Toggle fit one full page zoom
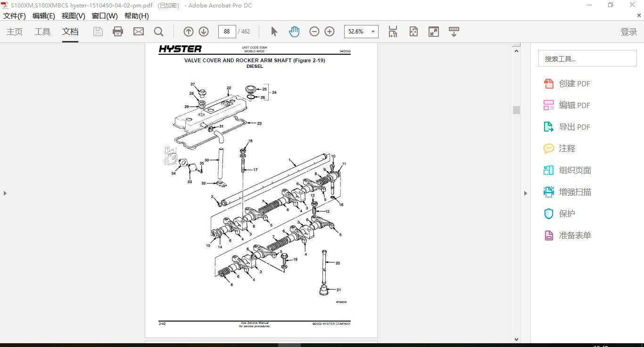This screenshot has height=347, width=644. 413,31
